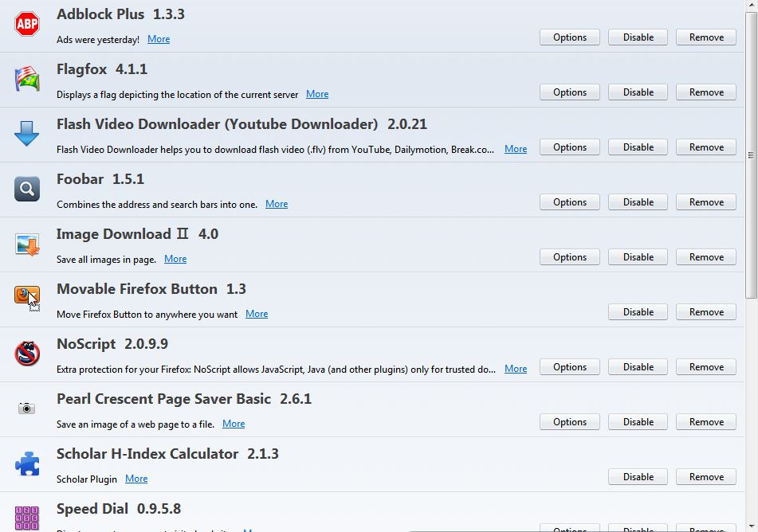
Task: Disable NoScript
Action: 638,367
